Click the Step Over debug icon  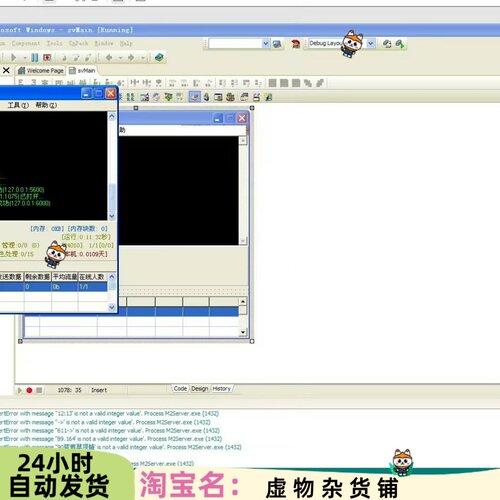(x=76, y=58)
